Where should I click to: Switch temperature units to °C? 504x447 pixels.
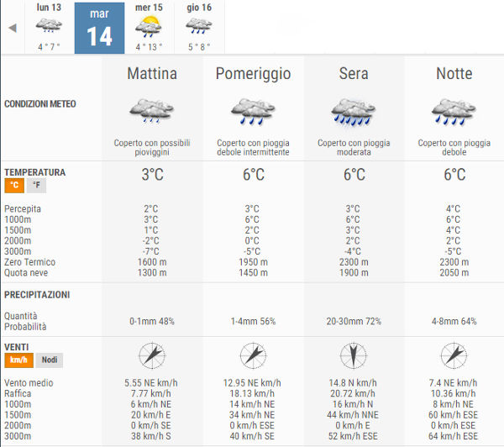(x=14, y=185)
